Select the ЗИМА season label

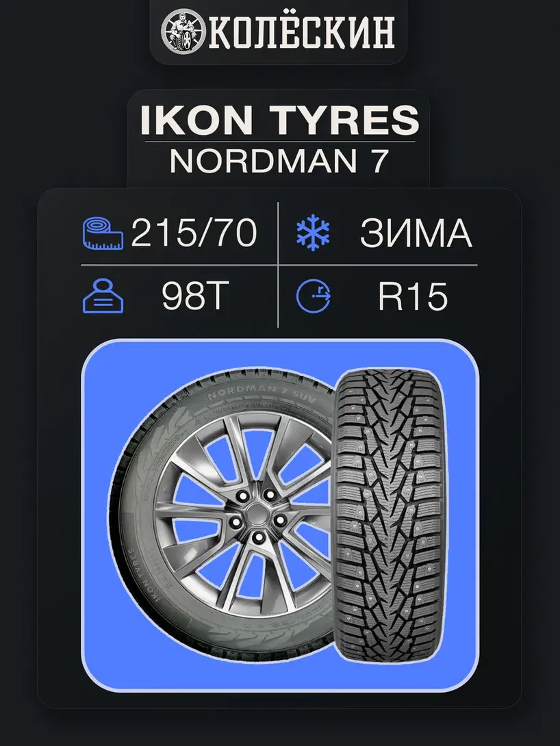(x=416, y=233)
